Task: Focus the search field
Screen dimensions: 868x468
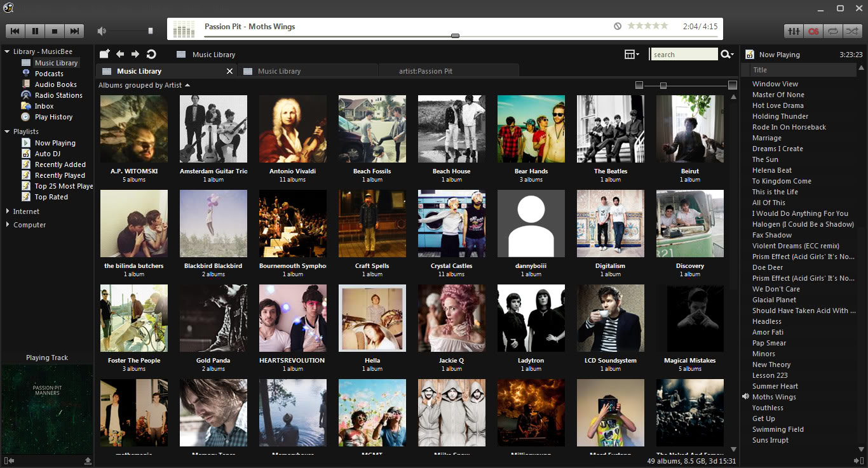Action: pyautogui.click(x=684, y=55)
